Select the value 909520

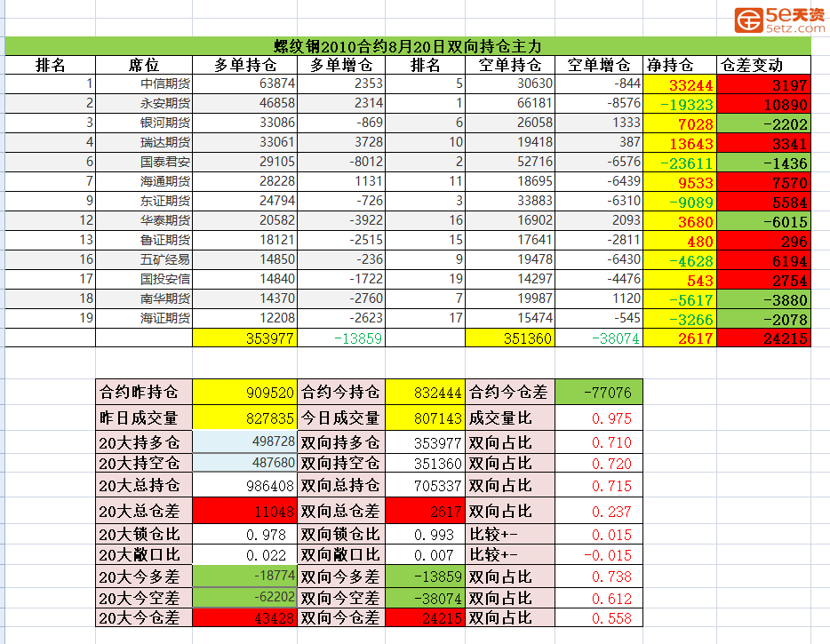pyautogui.click(x=244, y=392)
